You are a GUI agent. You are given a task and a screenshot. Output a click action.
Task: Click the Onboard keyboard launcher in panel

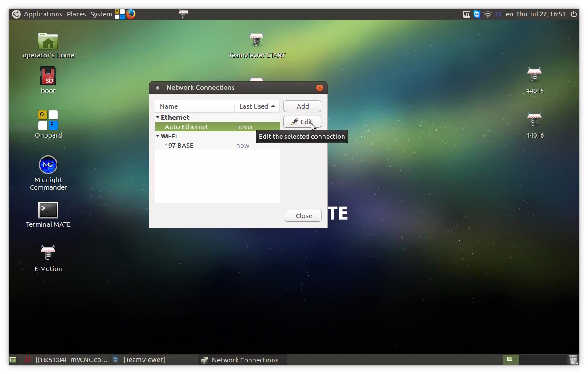(119, 14)
